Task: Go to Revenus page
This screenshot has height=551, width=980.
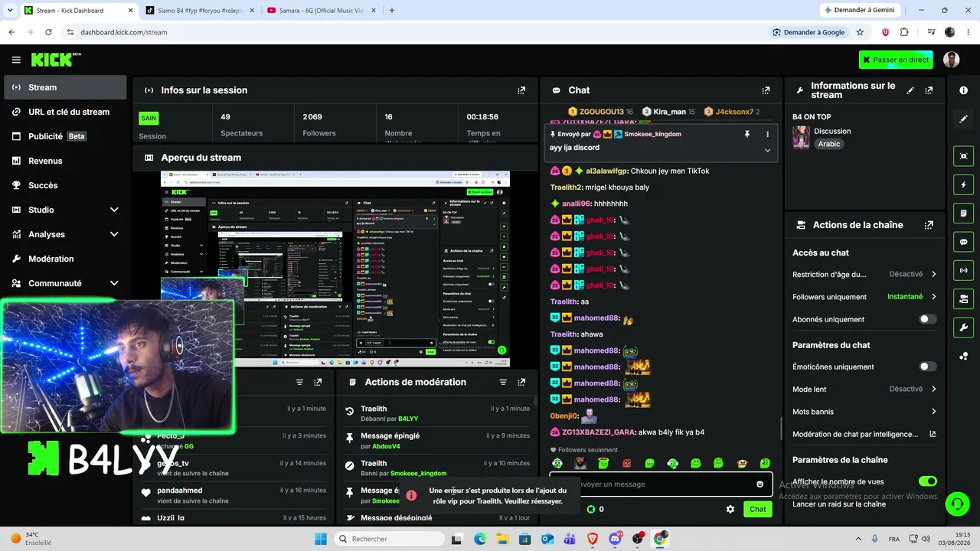Action: (65, 161)
